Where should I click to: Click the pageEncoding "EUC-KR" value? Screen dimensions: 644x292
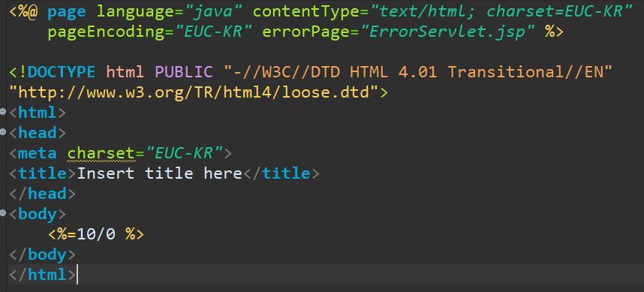214,32
